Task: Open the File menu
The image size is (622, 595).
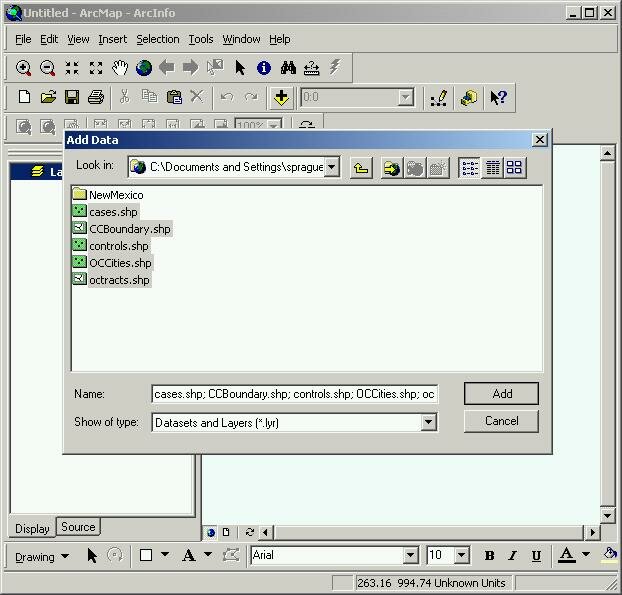Action: coord(23,39)
